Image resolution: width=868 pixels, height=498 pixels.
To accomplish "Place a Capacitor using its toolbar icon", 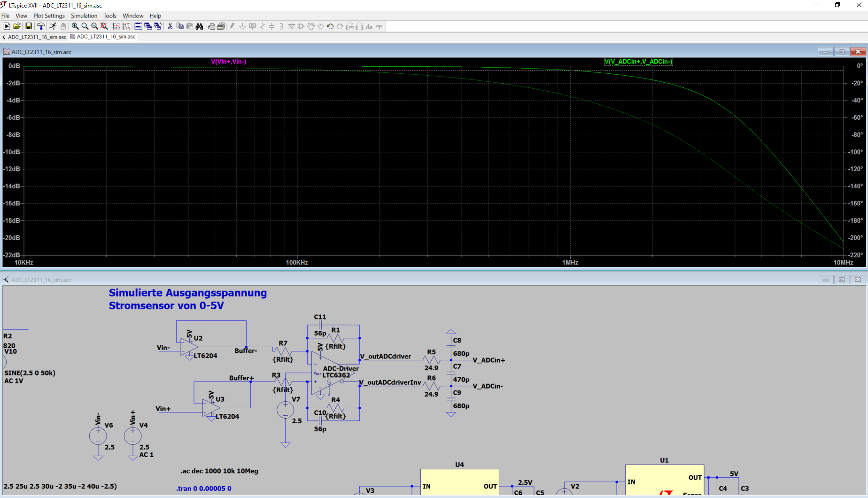I will (x=271, y=26).
